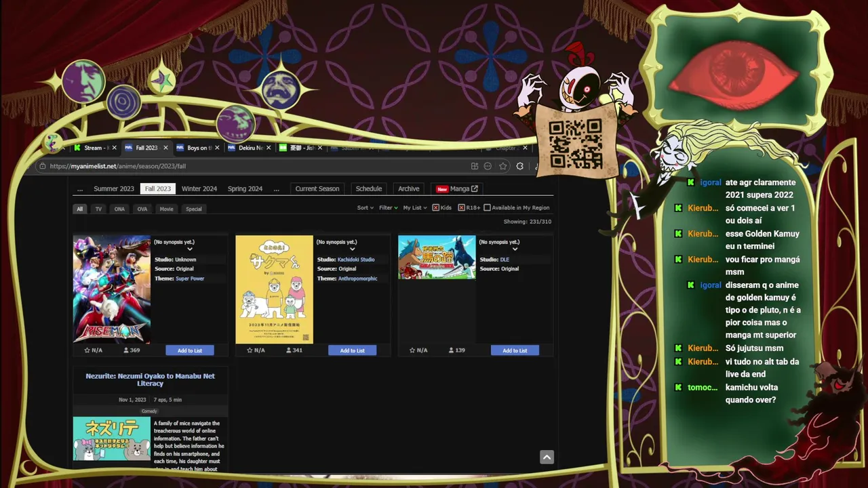Open the My List dropdown
This screenshot has height=488, width=868.
(415, 208)
